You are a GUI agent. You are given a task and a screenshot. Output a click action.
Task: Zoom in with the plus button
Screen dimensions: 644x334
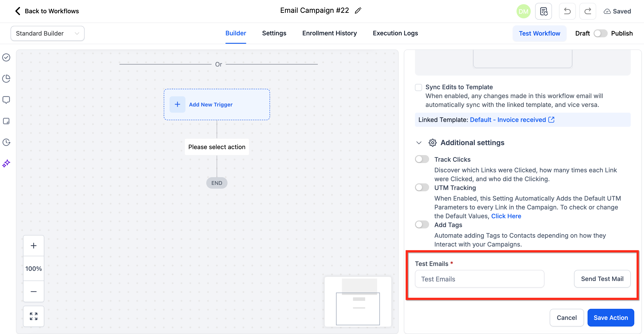tap(33, 246)
